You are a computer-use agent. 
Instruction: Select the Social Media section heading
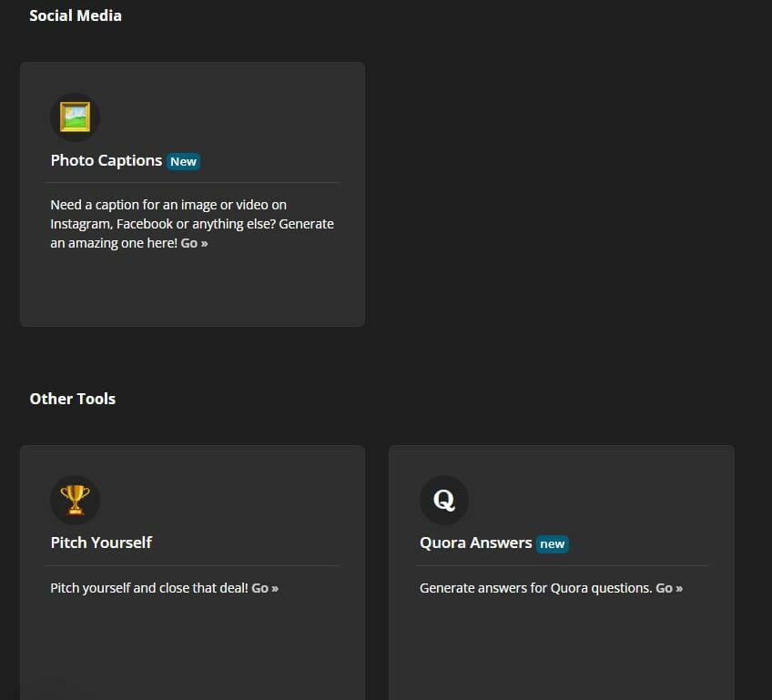coord(76,15)
